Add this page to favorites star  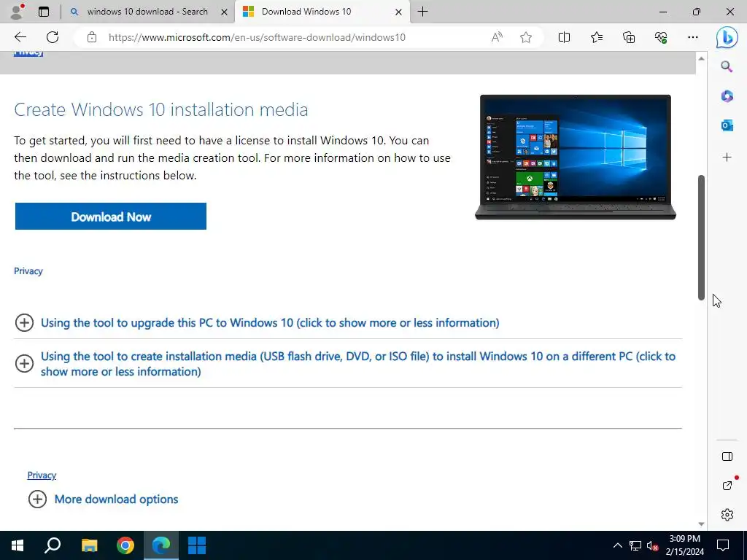pyautogui.click(x=526, y=37)
